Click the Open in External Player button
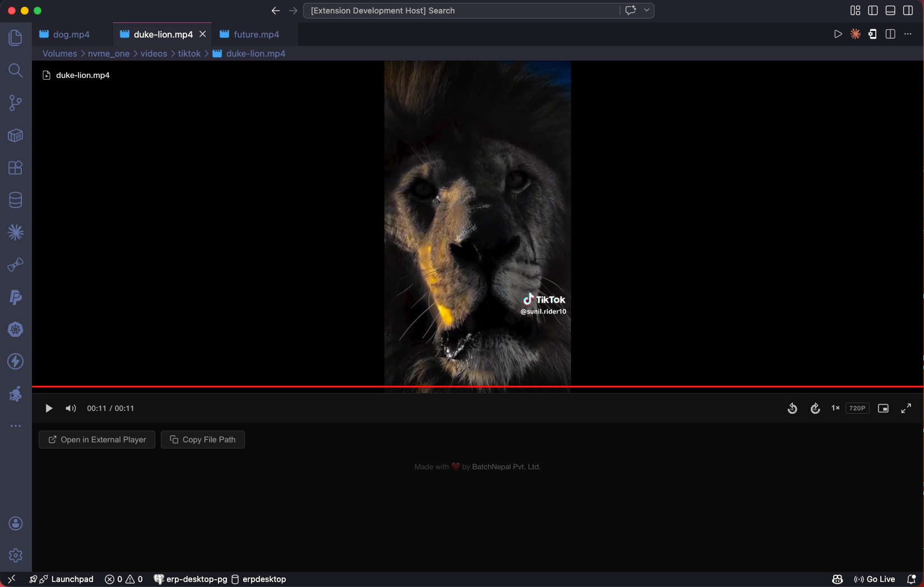 point(96,440)
